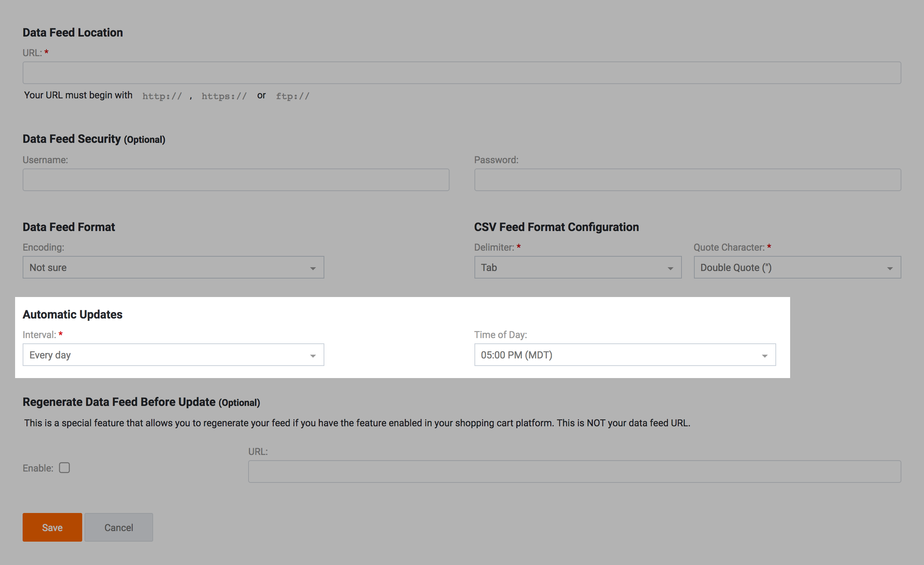Focus the Data Feed Location URL field
This screenshot has width=924, height=565.
point(462,73)
